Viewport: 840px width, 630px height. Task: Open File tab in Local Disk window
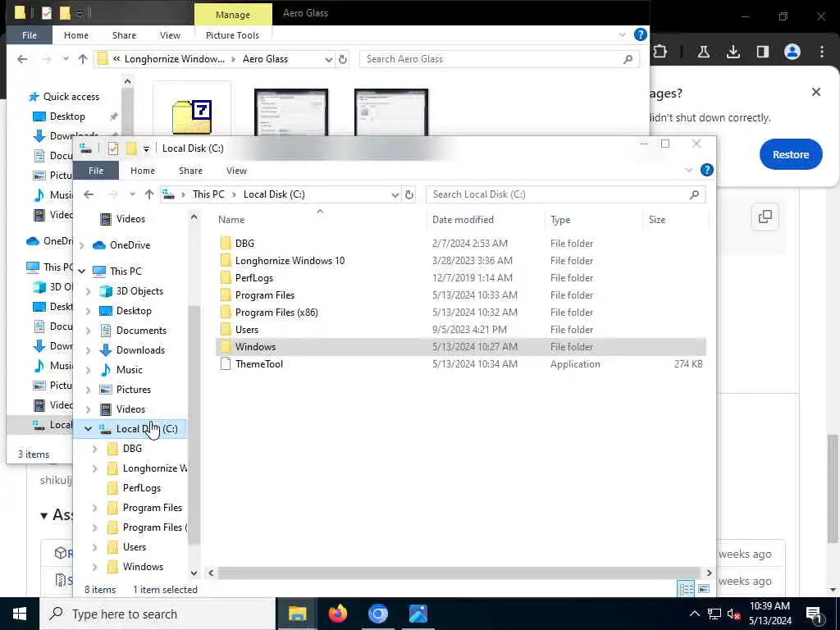click(96, 171)
